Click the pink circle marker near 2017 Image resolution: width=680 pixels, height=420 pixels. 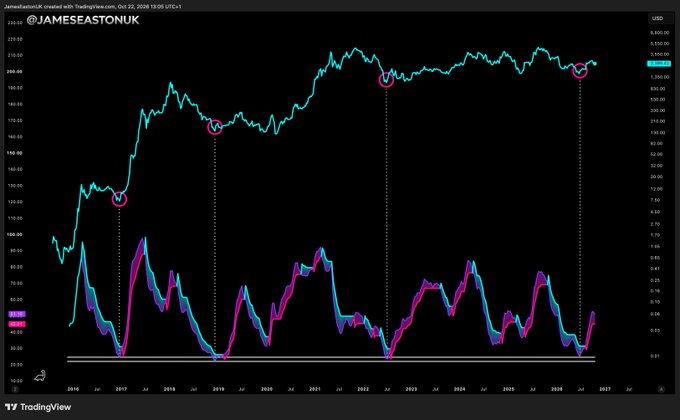tap(119, 199)
